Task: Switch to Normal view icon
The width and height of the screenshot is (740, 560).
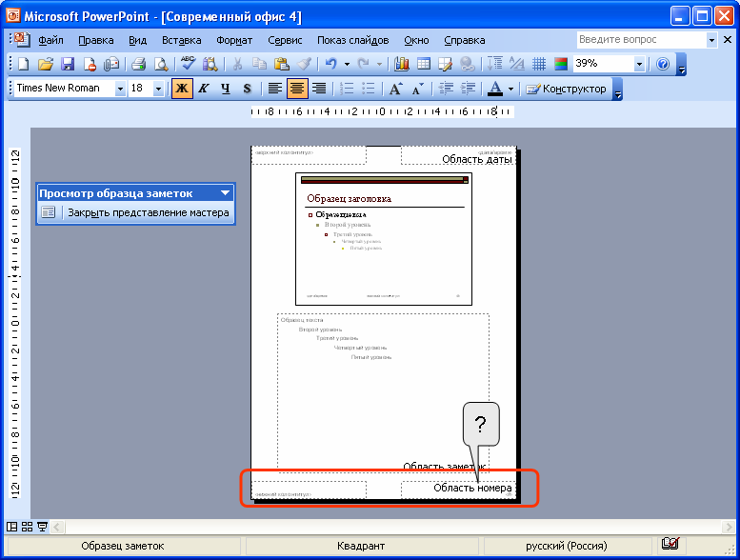Action: 11,527
